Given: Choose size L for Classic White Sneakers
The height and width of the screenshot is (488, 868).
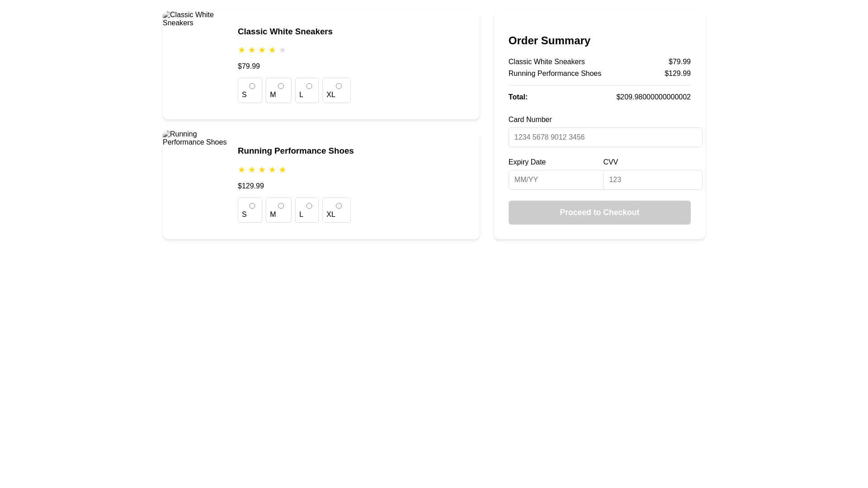Looking at the screenshot, I should click(x=309, y=86).
